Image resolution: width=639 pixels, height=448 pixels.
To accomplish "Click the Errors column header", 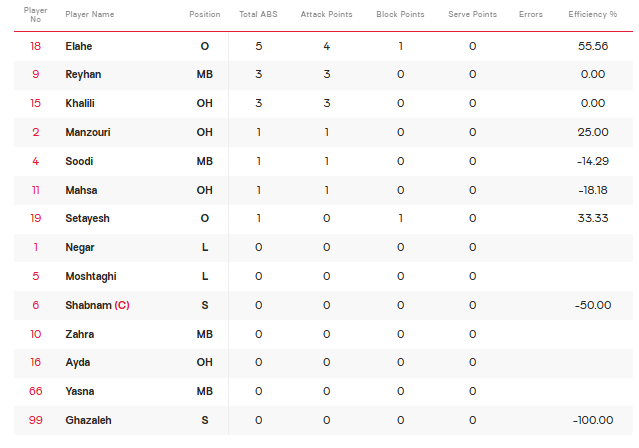I will [531, 14].
